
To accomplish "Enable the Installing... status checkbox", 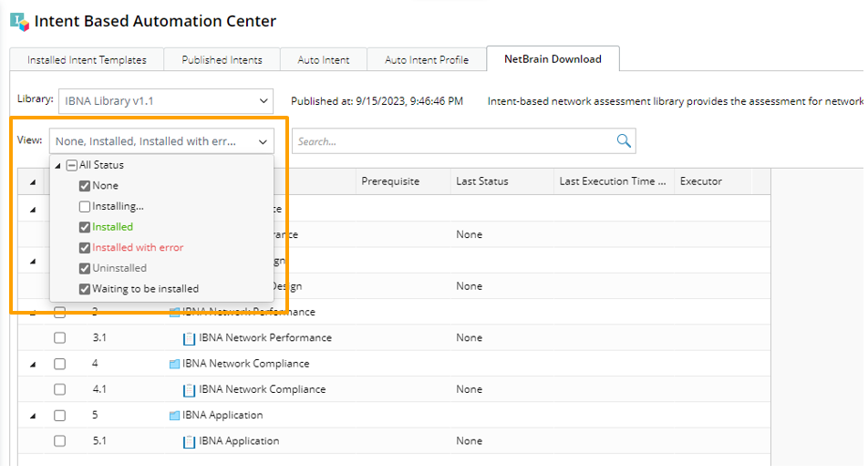I will pyautogui.click(x=85, y=207).
